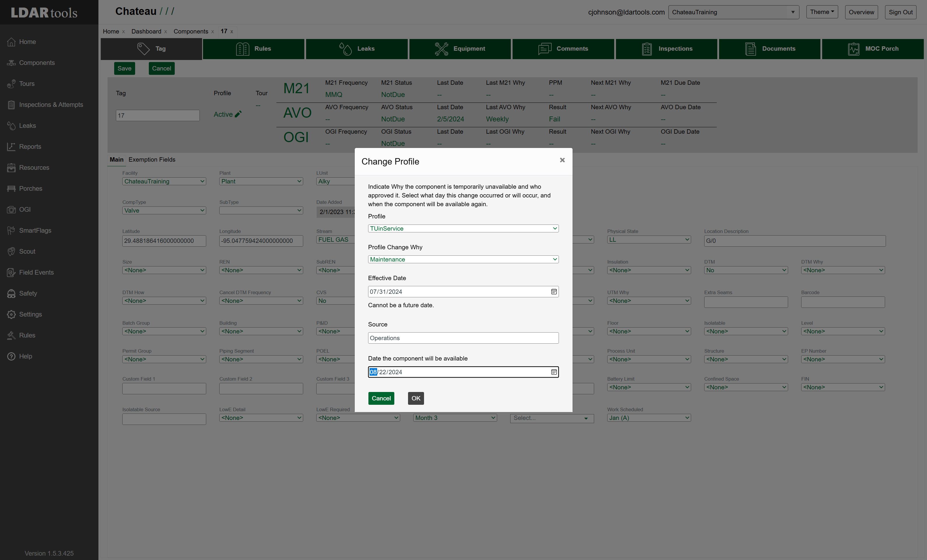
Task: Open the Leaks droplet icon in sidebar
Action: 11,126
